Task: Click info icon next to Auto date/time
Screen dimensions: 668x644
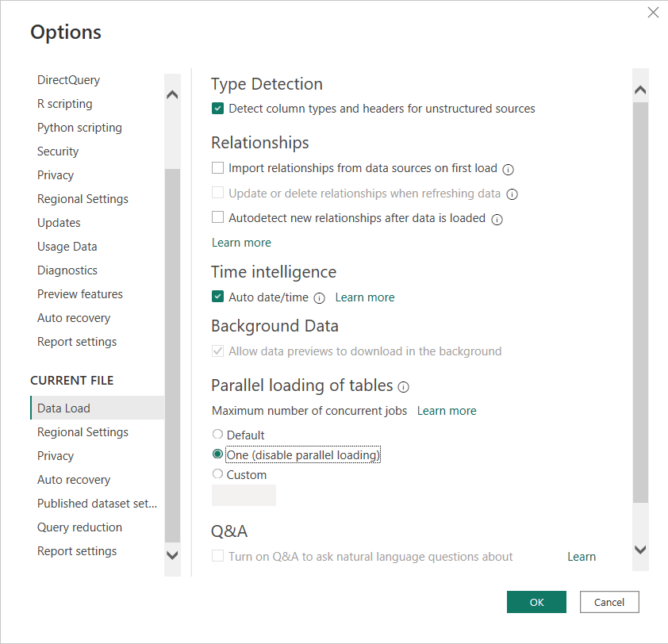Action: (319, 298)
